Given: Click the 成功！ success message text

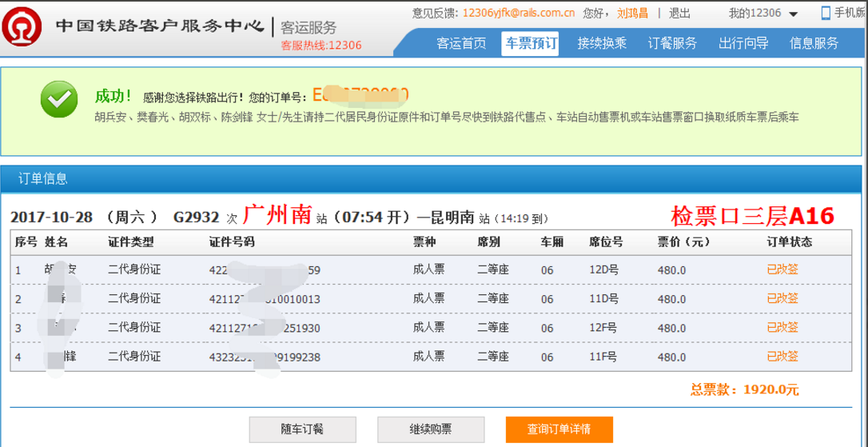Looking at the screenshot, I should click(113, 97).
